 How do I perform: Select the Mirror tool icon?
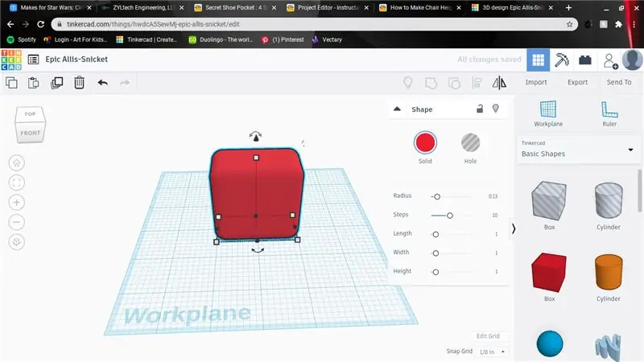(499, 83)
